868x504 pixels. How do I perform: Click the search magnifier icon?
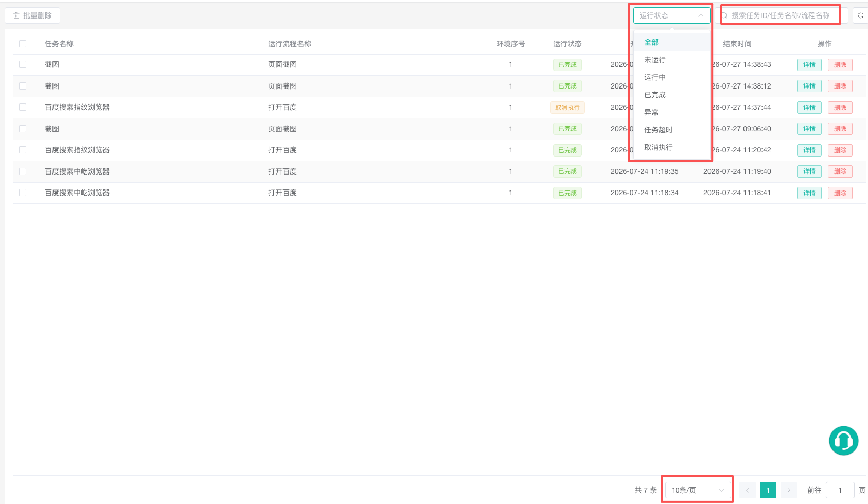[724, 15]
